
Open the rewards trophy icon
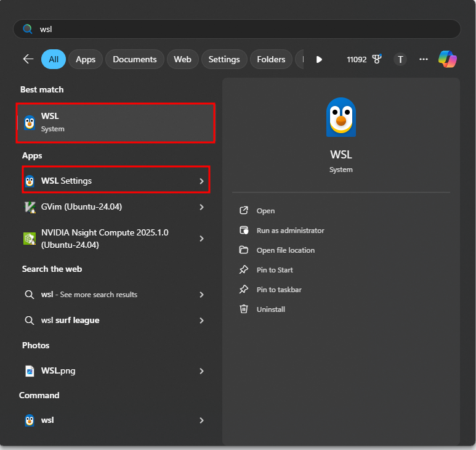(x=377, y=59)
